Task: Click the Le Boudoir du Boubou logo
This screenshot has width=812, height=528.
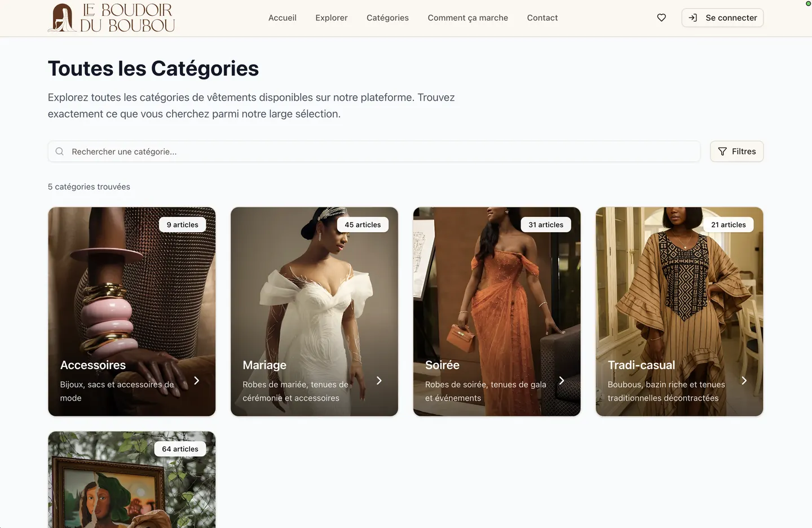Action: tap(111, 17)
